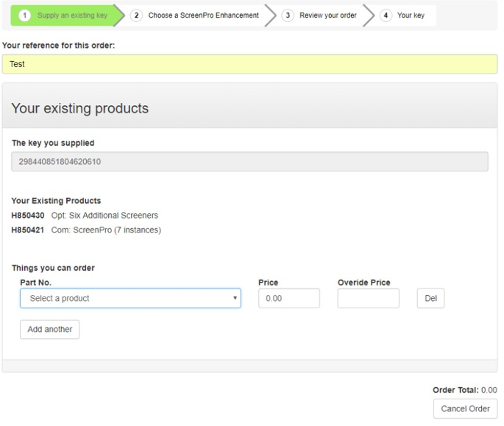Click the step 1 number circle
Viewport: 504px width, 426px height.
point(24,15)
